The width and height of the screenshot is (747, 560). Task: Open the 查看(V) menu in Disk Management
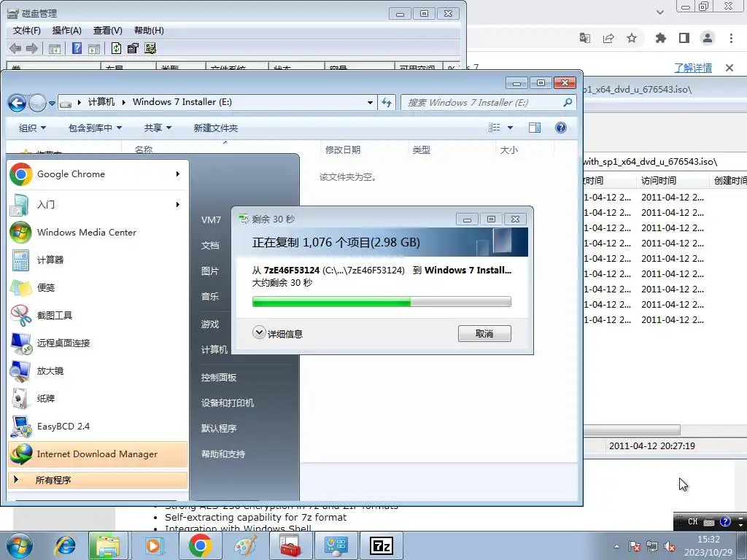point(108,31)
